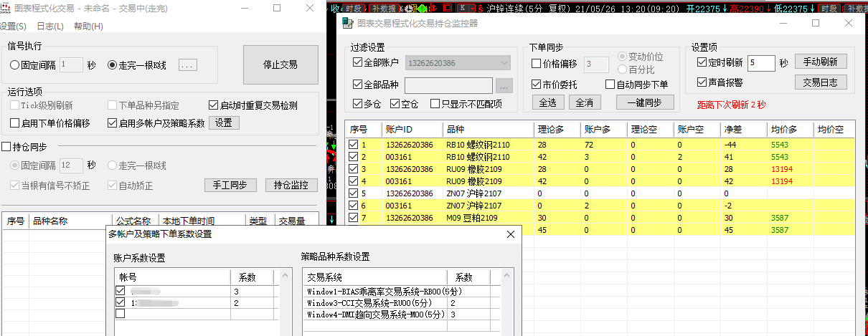Image resolution: width=868 pixels, height=336 pixels.
Task: Uncheck row 3 checkbox in monitor table
Action: [353, 169]
